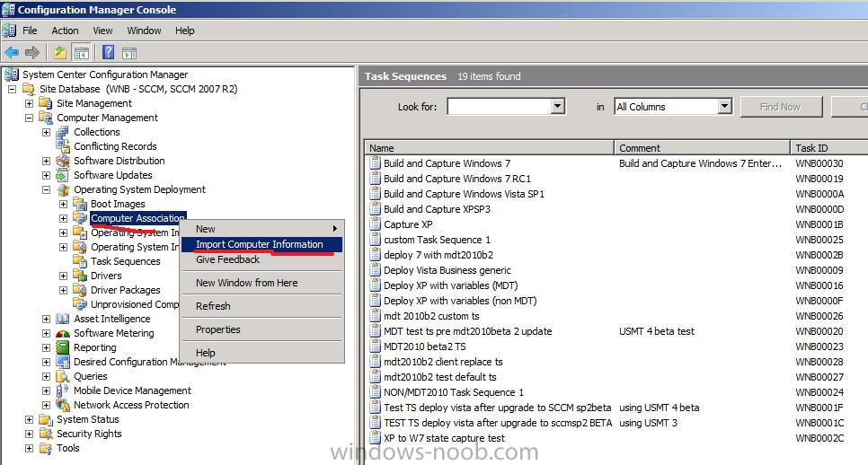Open Properties from context menu
Viewport: 868px width, 465px height.
[261, 329]
